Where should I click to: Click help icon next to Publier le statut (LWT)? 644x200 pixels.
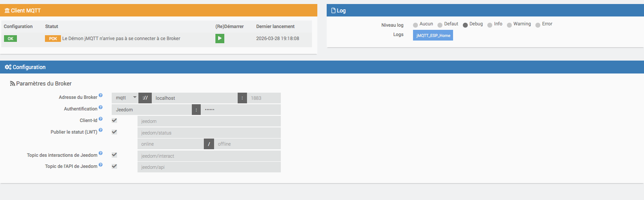(x=101, y=130)
